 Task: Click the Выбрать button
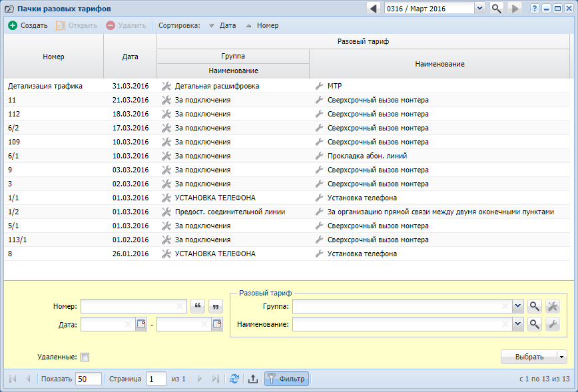tap(529, 357)
